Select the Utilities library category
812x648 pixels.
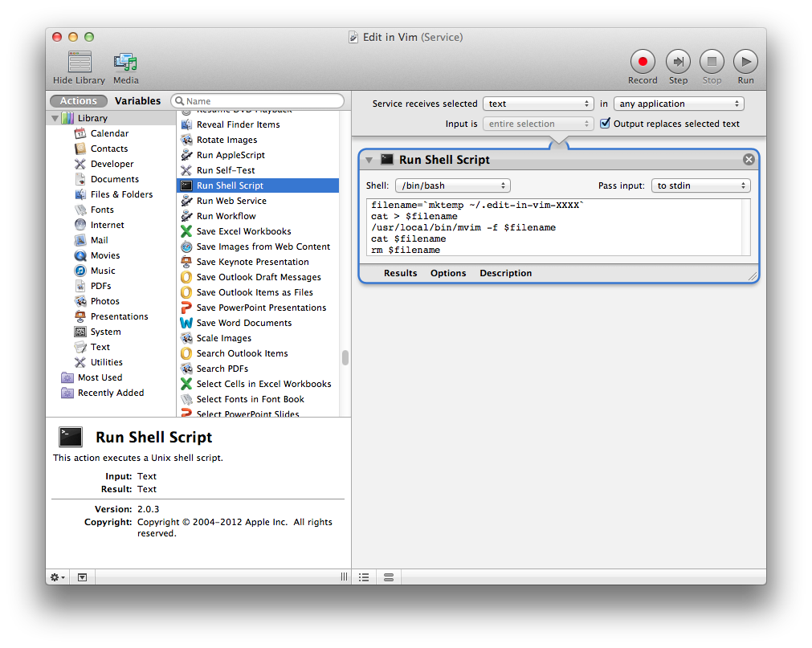click(106, 362)
